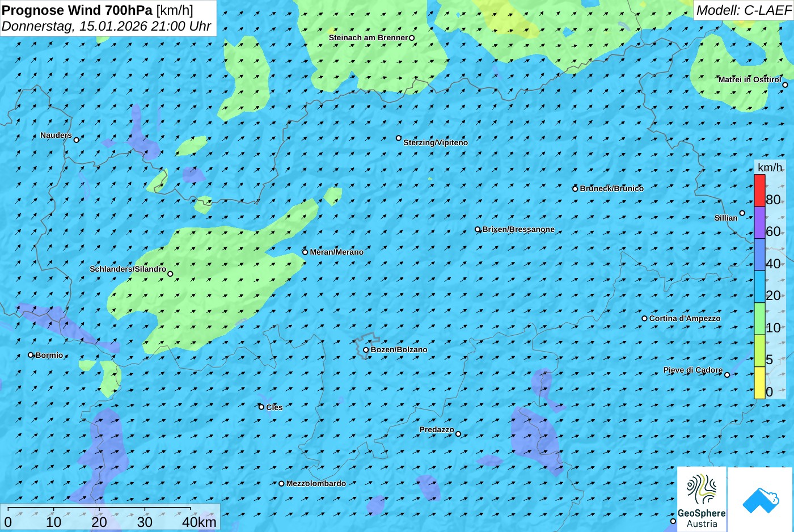
Task: Click the 'Mezzolombardo' town label
Action: click(316, 483)
